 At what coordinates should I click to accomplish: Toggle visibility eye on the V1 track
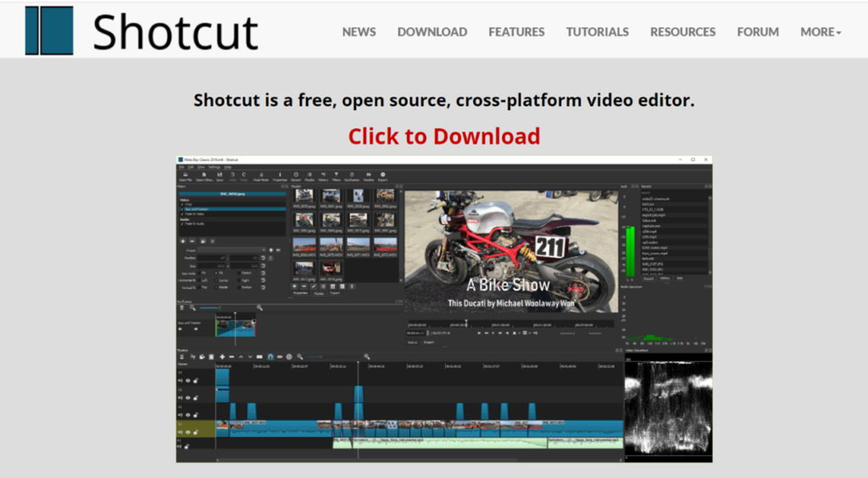(x=187, y=432)
